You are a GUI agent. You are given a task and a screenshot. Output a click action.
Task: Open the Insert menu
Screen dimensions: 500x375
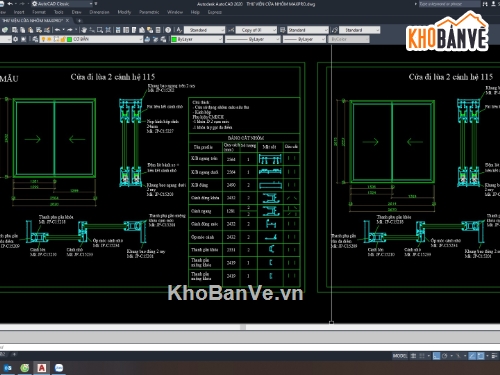[x=19, y=12]
